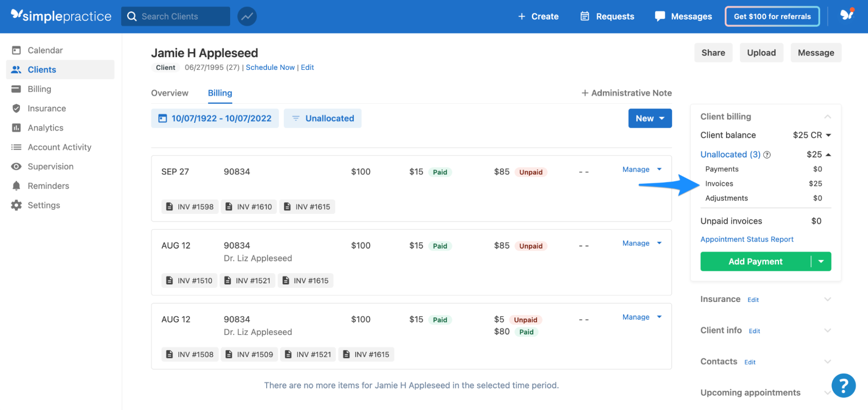
Task: Click the document icon on INV #1598
Action: (x=170, y=207)
